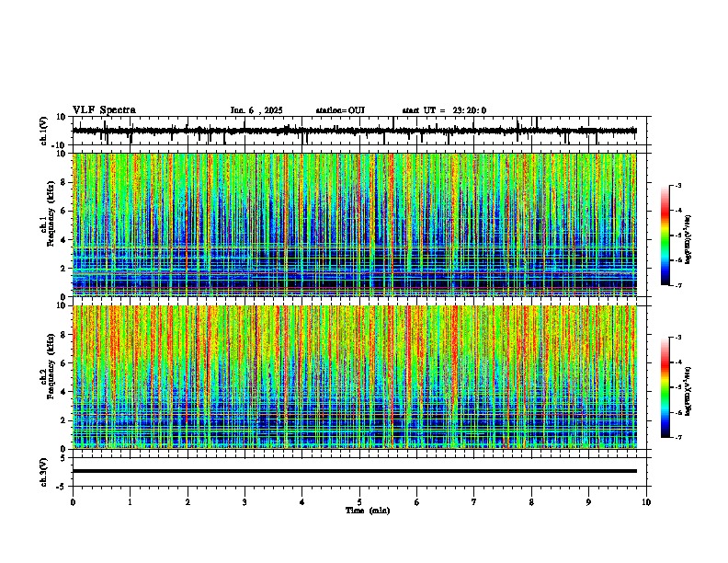728x563 pixels.
Task: Click the "4" tick label on Time axis
Action: (x=302, y=502)
